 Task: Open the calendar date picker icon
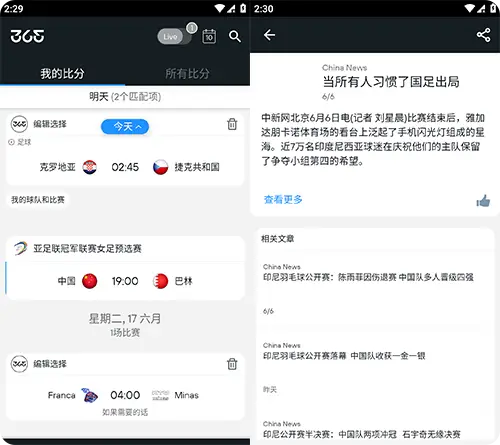209,36
